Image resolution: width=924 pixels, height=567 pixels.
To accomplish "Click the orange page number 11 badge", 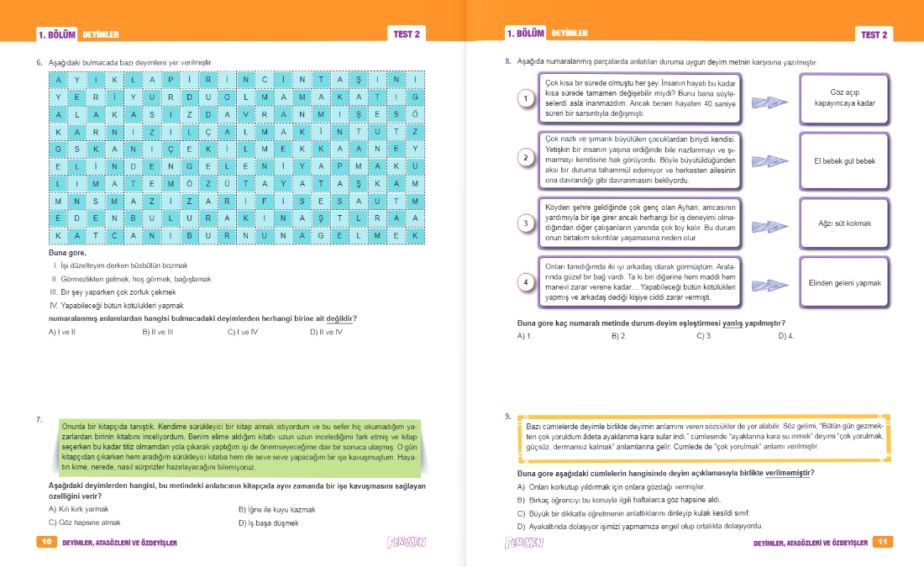I will (x=882, y=542).
